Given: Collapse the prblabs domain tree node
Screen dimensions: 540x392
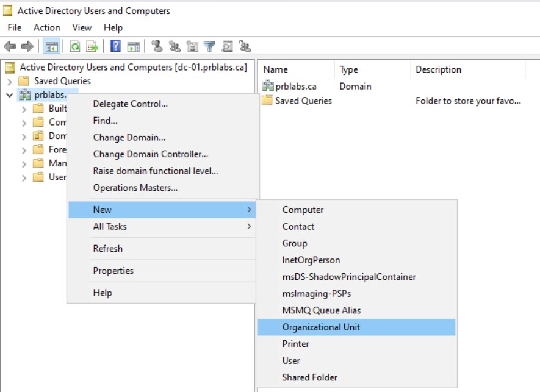Looking at the screenshot, I should 9,95.
